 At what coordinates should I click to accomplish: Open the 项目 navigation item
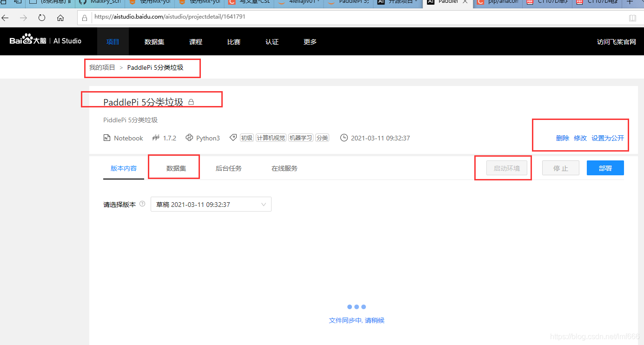point(113,42)
